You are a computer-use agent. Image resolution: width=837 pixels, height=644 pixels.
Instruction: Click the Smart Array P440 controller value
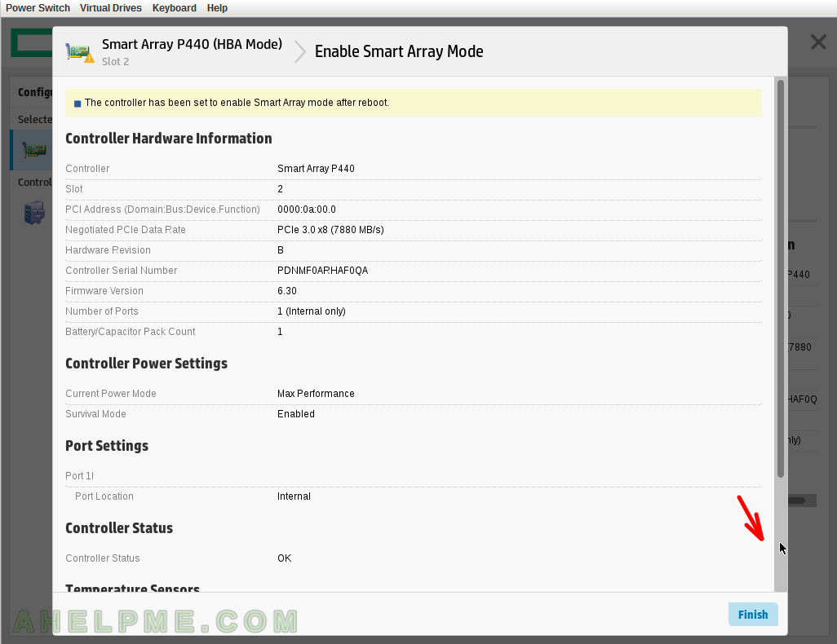coord(316,169)
